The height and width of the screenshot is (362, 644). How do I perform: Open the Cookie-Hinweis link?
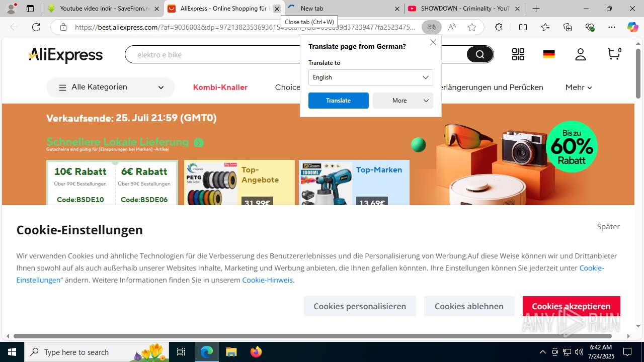pyautogui.click(x=267, y=280)
